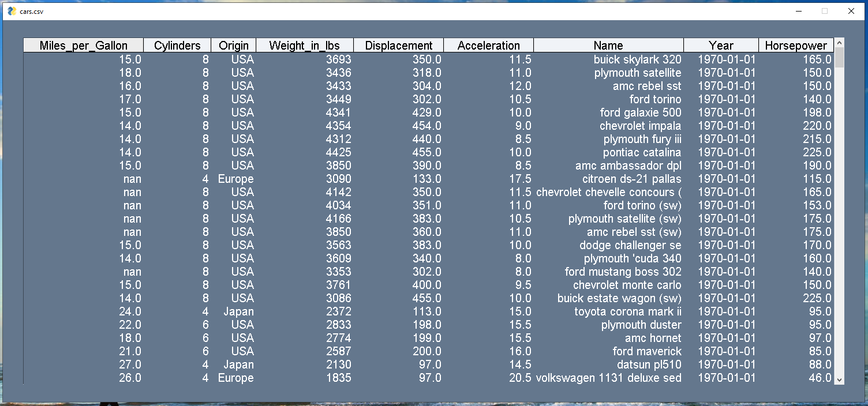Image resolution: width=868 pixels, height=406 pixels.
Task: Click the Name column header
Action: (609, 46)
